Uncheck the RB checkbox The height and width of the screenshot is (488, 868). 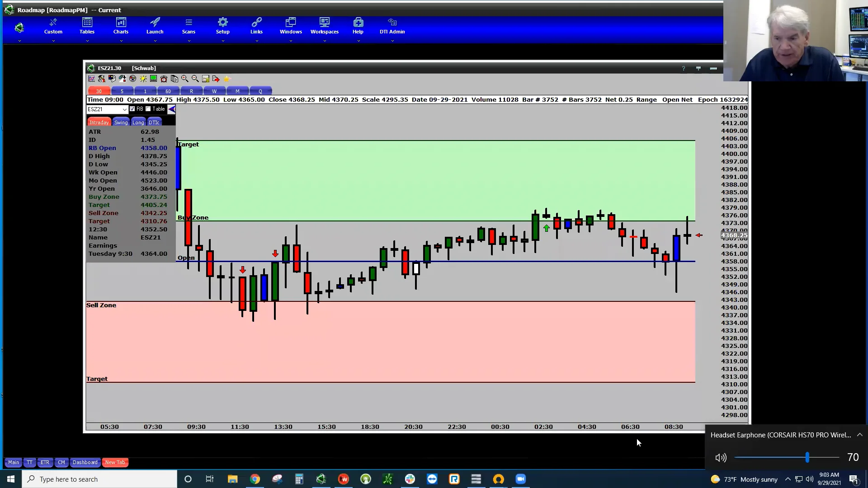(x=131, y=108)
